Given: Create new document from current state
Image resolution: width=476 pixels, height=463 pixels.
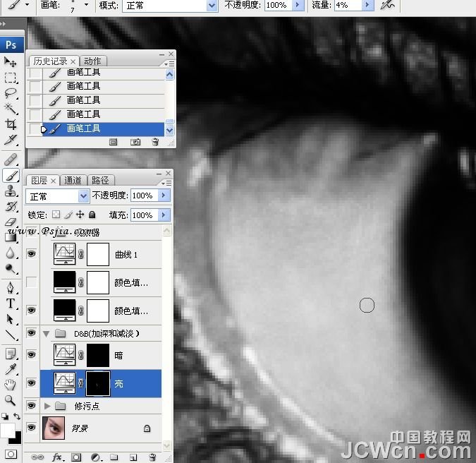Looking at the screenshot, I should pyautogui.click(x=114, y=142).
